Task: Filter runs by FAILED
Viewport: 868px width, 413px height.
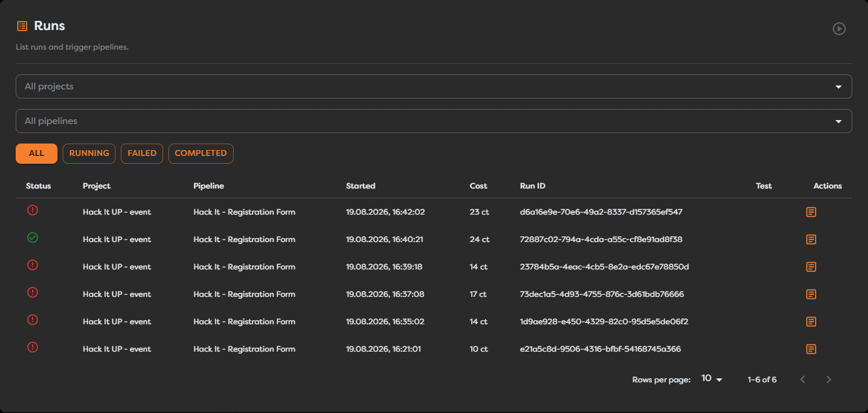Action: pyautogui.click(x=142, y=153)
